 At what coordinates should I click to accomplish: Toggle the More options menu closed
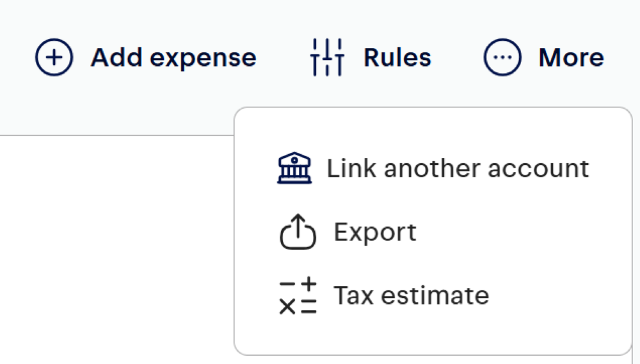click(x=543, y=57)
